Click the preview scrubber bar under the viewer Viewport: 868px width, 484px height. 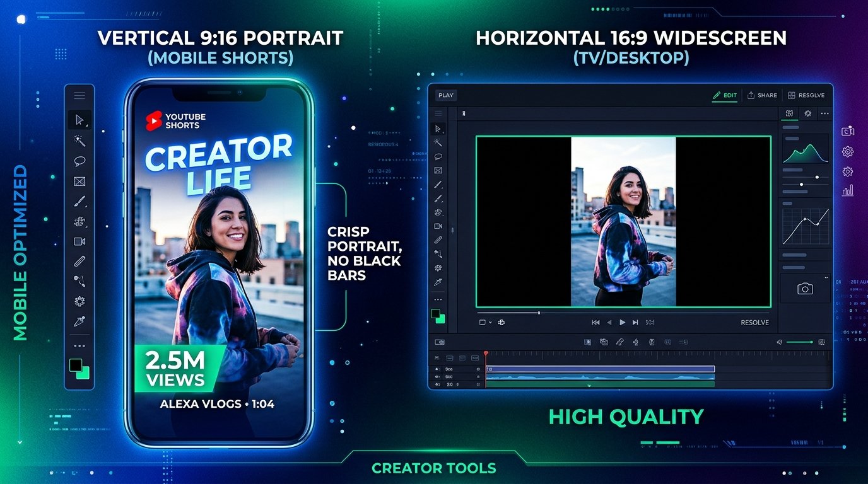pyautogui.click(x=623, y=313)
